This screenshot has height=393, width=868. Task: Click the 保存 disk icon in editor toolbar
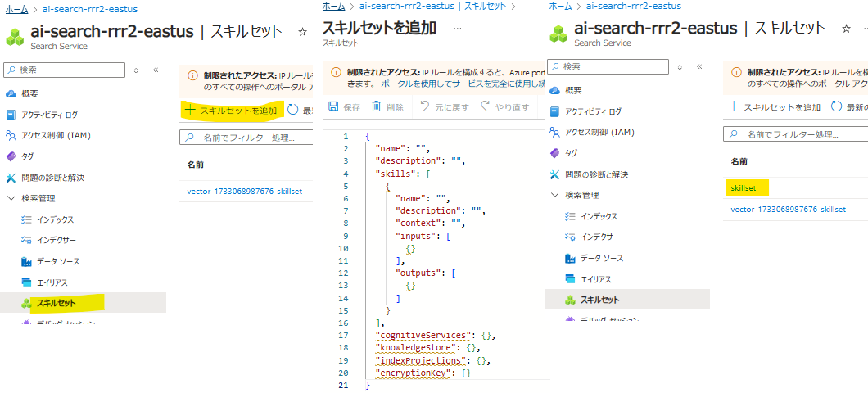[333, 106]
